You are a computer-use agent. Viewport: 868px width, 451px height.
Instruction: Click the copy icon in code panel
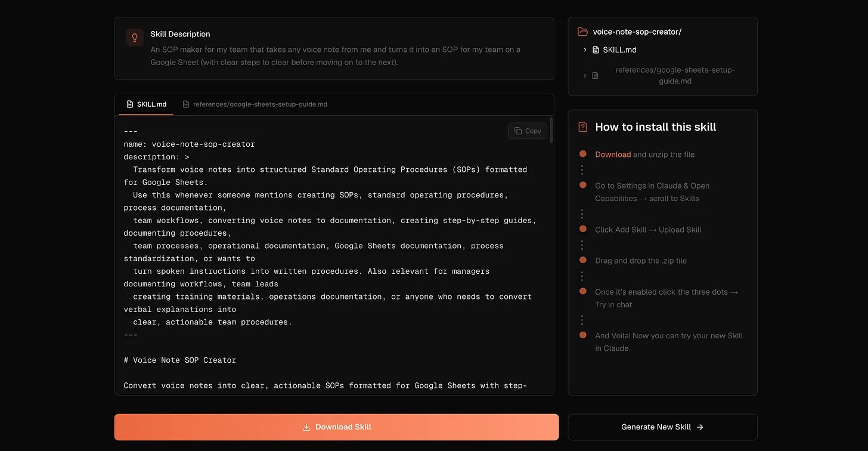click(x=518, y=131)
